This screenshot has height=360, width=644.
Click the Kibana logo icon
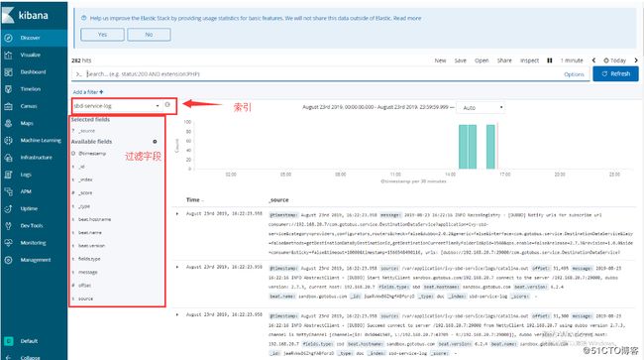point(8,15)
